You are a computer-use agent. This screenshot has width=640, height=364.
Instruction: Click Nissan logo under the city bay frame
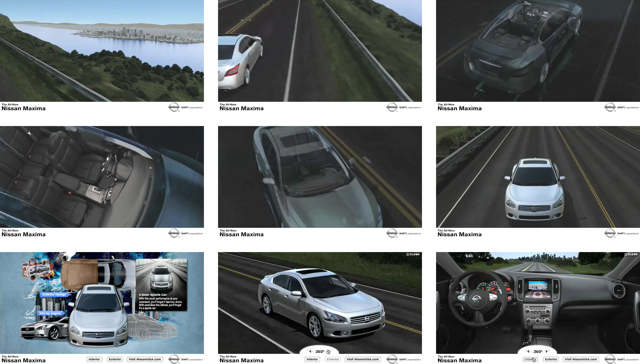[174, 107]
